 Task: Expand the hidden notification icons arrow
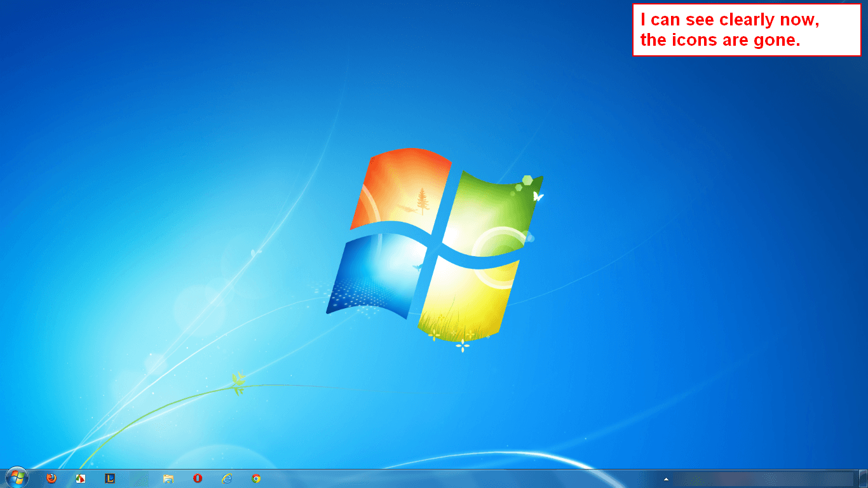click(x=666, y=479)
